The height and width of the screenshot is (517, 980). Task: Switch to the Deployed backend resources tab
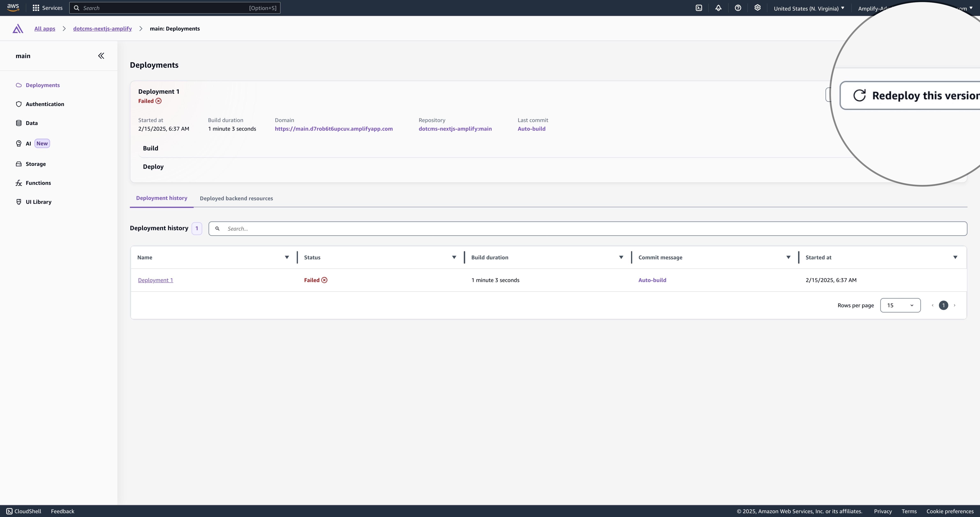pyautogui.click(x=237, y=198)
